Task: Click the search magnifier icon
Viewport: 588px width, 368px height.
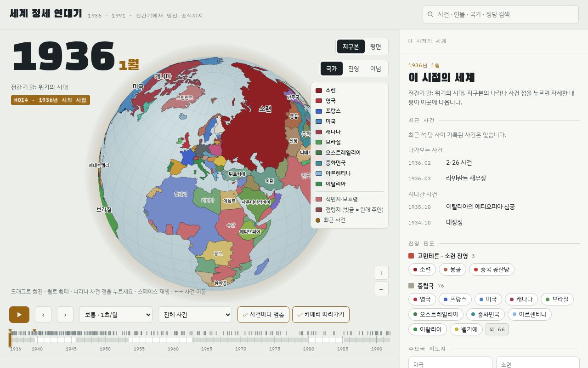Action: click(430, 14)
